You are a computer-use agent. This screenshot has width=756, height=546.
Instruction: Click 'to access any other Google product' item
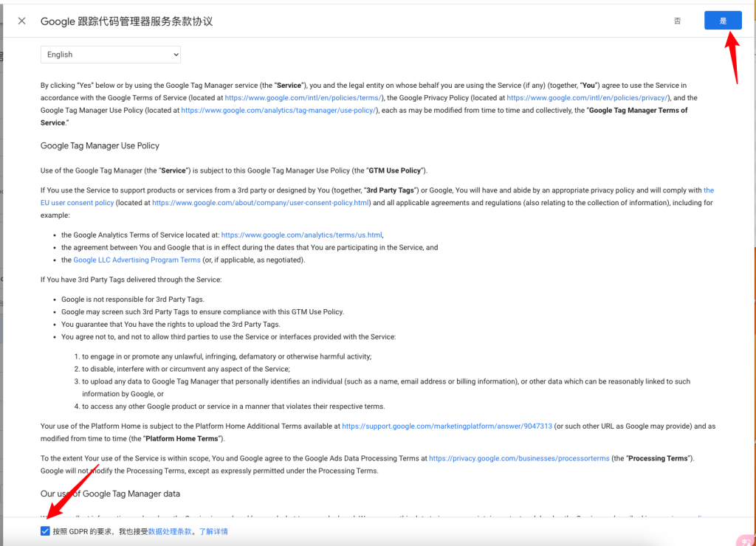coord(233,407)
